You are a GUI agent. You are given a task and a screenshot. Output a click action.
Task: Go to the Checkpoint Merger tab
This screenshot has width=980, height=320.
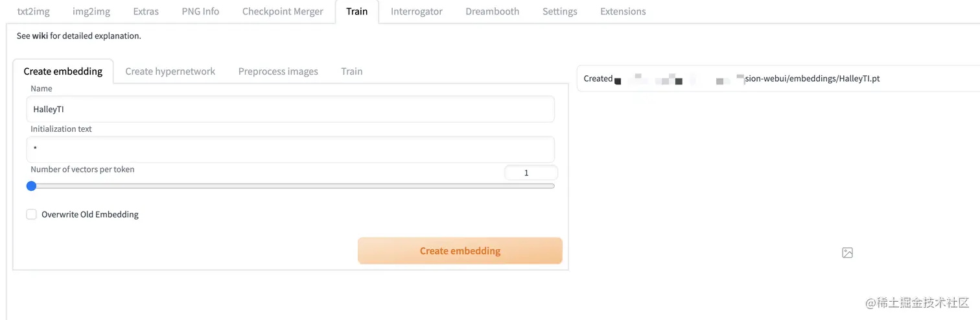pyautogui.click(x=283, y=11)
